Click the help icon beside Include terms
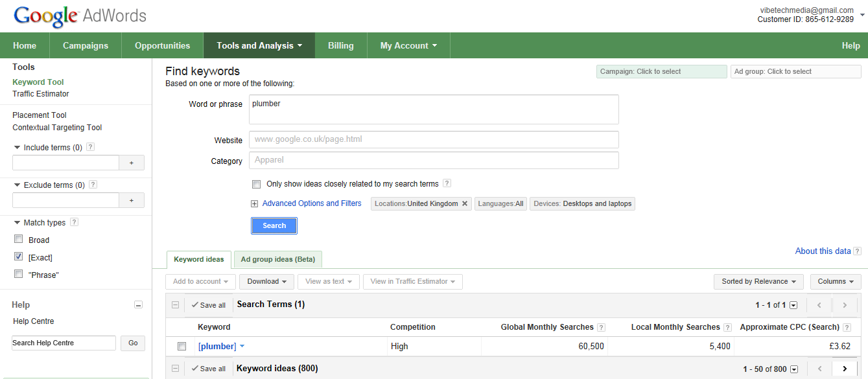The width and height of the screenshot is (868, 379). tap(91, 147)
